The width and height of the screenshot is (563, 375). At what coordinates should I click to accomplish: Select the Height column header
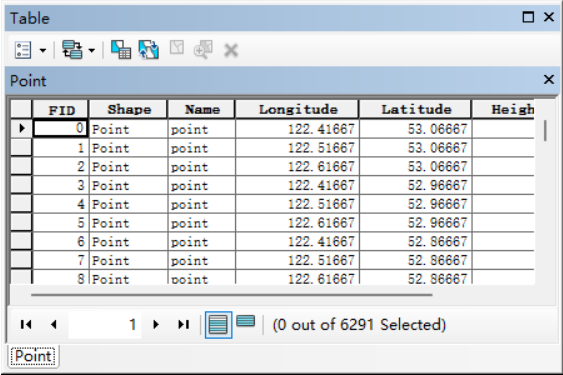coord(503,110)
